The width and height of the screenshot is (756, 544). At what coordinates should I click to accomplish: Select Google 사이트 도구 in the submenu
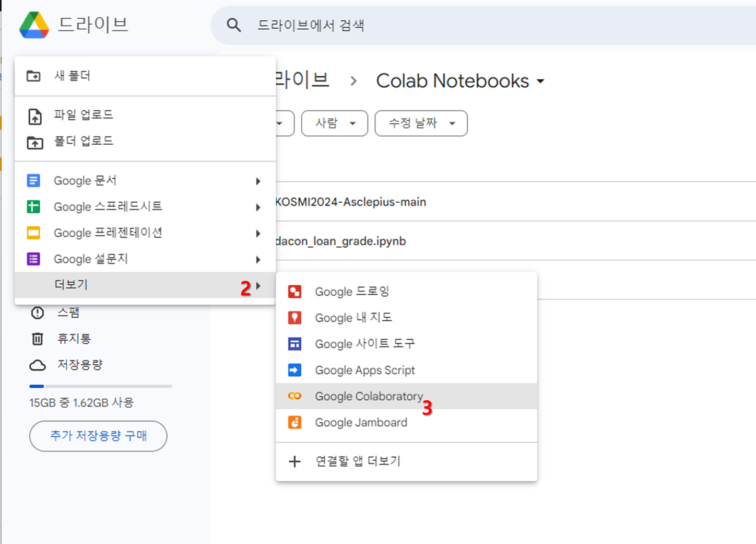[x=406, y=344]
